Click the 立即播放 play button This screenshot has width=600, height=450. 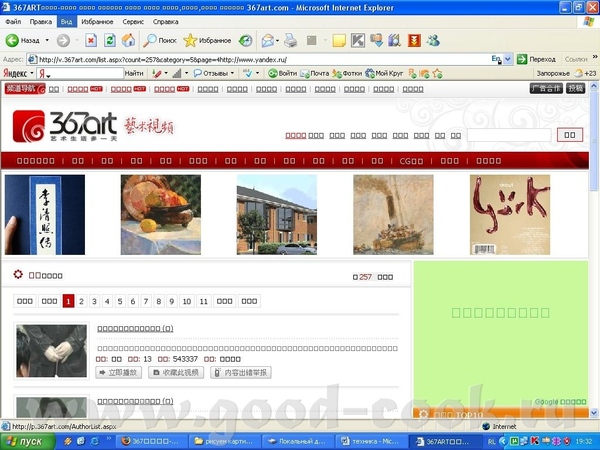pyautogui.click(x=119, y=372)
